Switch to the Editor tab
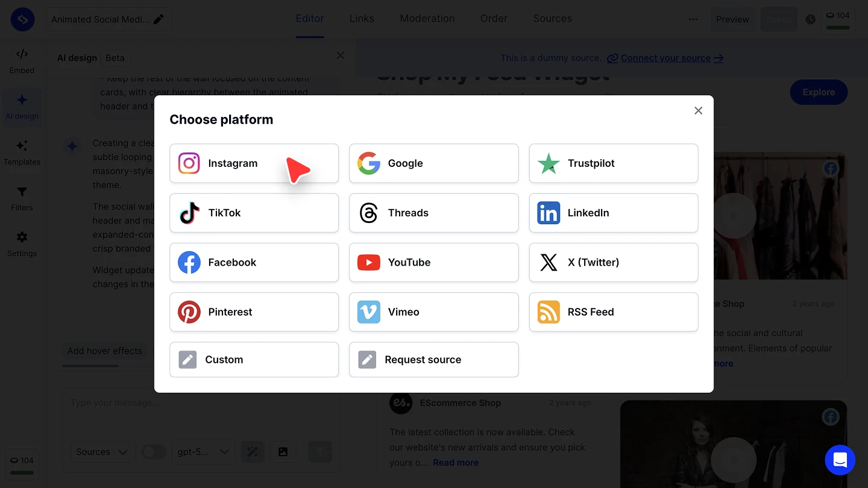Image resolution: width=868 pixels, height=488 pixels. (310, 19)
